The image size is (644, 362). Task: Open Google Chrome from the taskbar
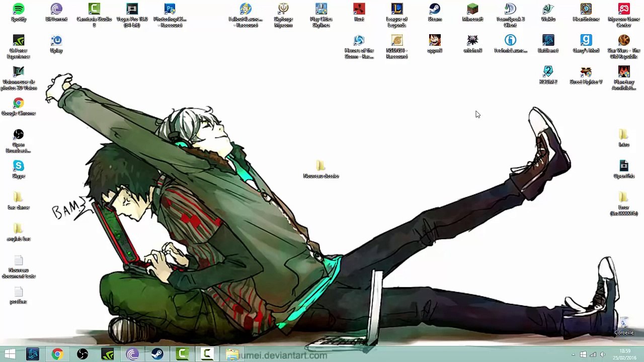coord(57,354)
